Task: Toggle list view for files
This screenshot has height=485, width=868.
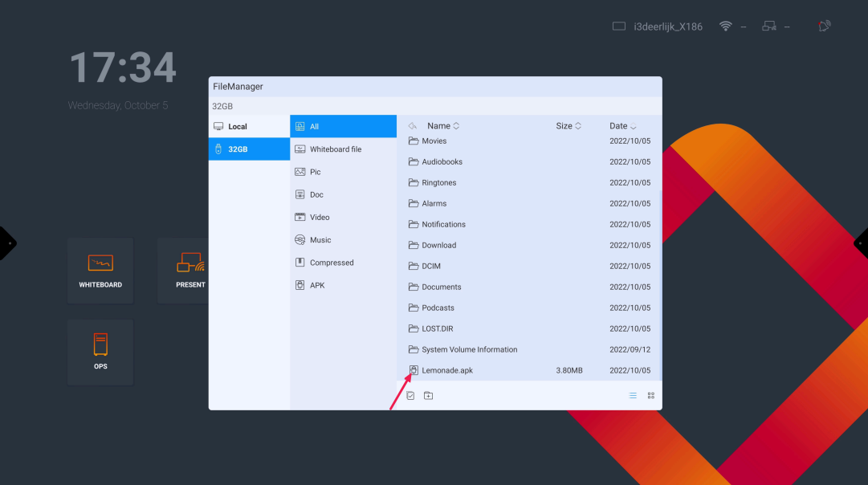Action: tap(633, 395)
